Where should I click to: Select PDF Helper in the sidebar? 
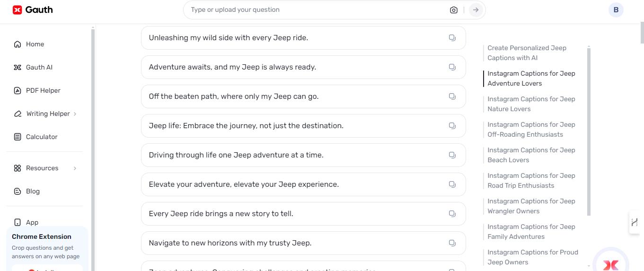pyautogui.click(x=43, y=90)
